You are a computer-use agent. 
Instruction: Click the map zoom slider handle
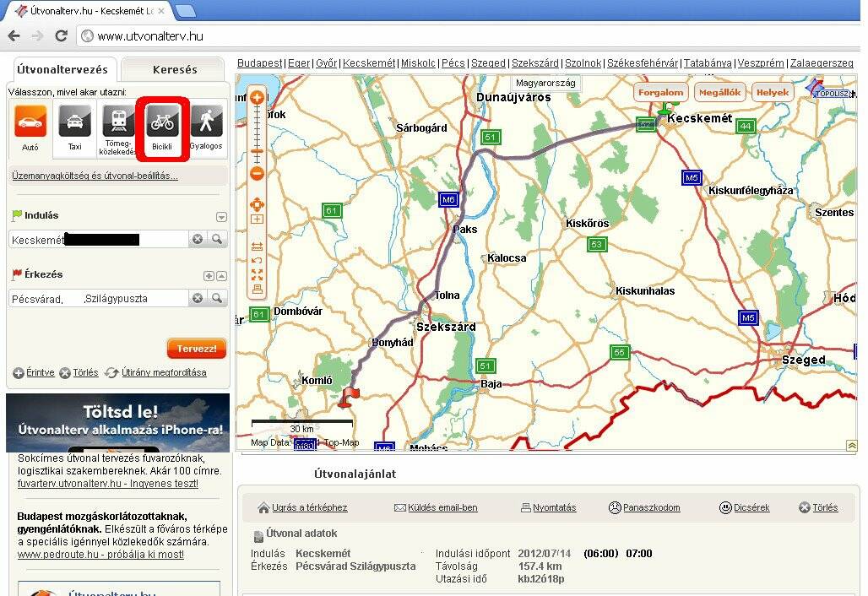click(257, 152)
